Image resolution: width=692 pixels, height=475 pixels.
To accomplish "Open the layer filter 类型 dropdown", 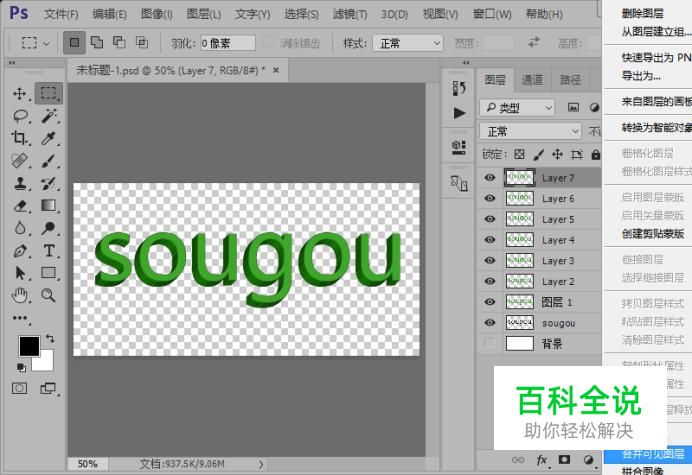I will pyautogui.click(x=517, y=108).
